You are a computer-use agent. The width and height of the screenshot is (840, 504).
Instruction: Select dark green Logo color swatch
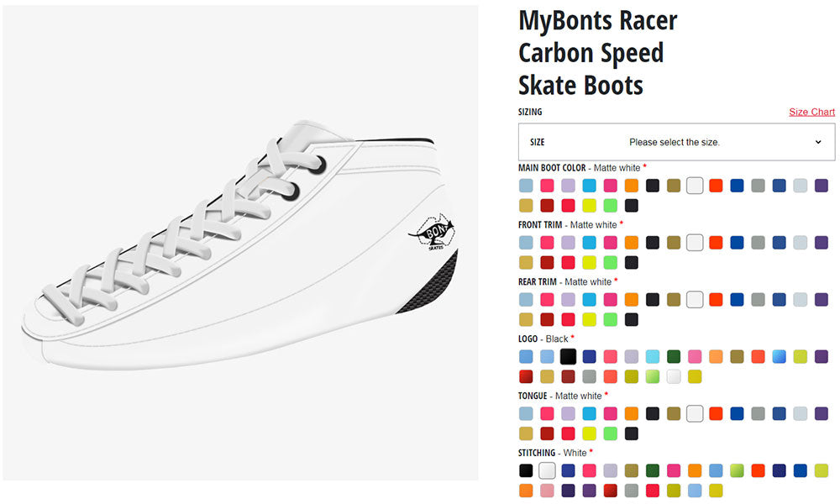click(x=674, y=357)
